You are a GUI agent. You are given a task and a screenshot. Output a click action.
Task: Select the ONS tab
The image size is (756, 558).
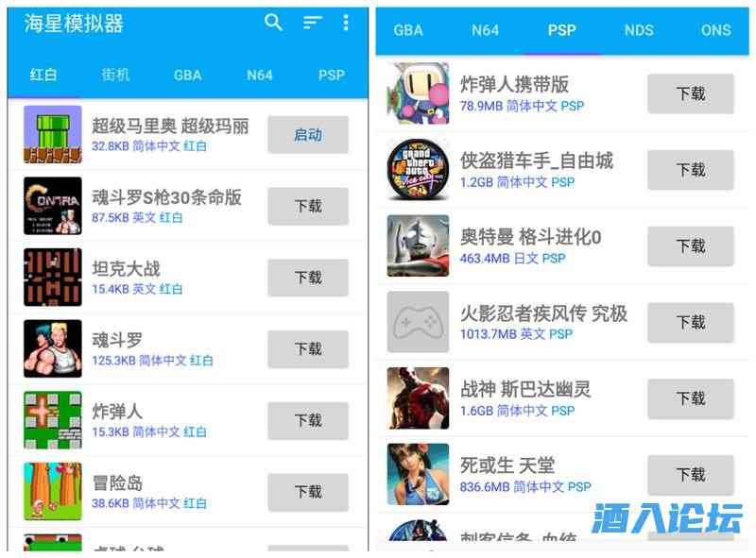(716, 30)
